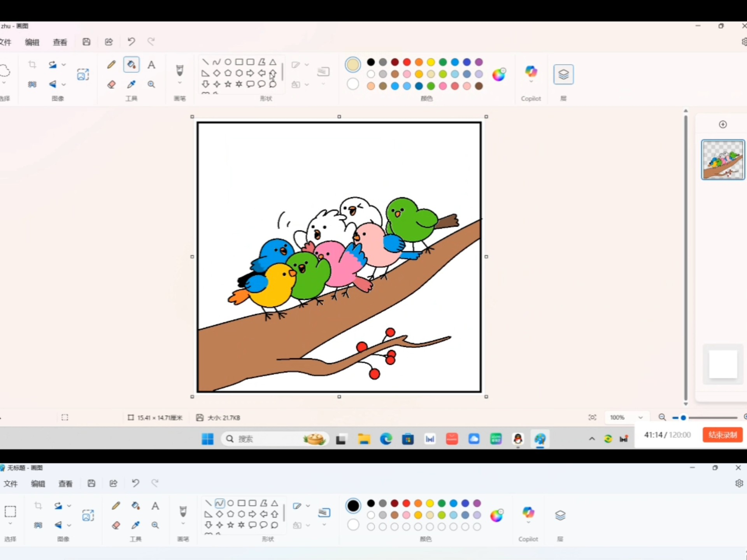The image size is (747, 560).
Task: Select the five-point star shape in top window
Action: tap(228, 84)
